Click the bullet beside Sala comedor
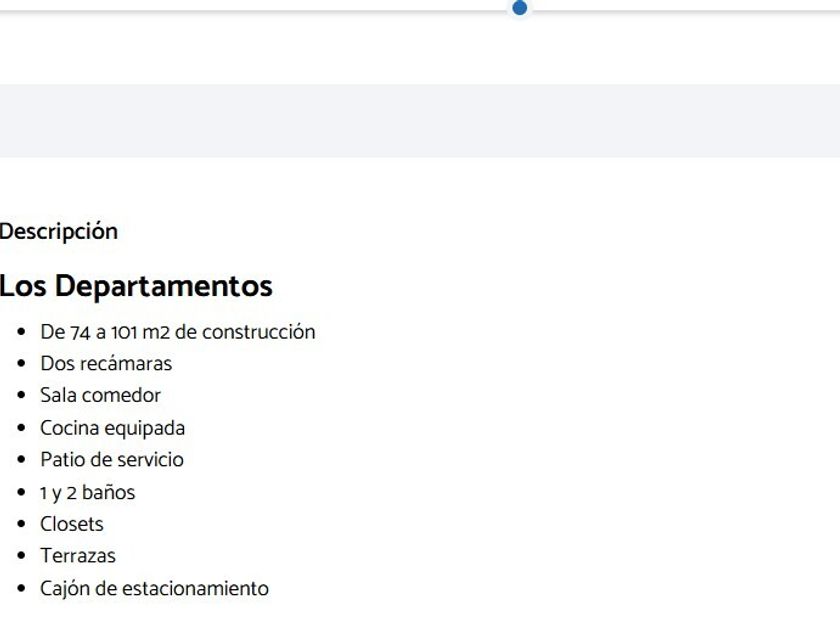 coord(22,396)
